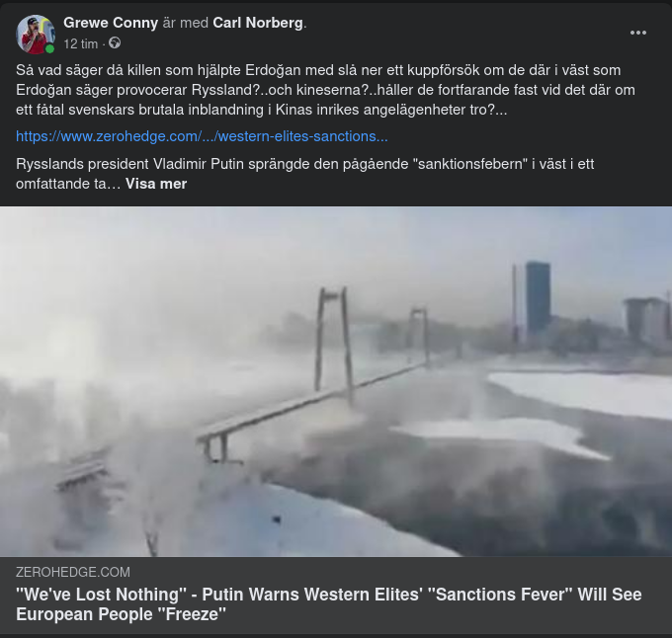Expand post text with "Visa mer"

click(156, 184)
